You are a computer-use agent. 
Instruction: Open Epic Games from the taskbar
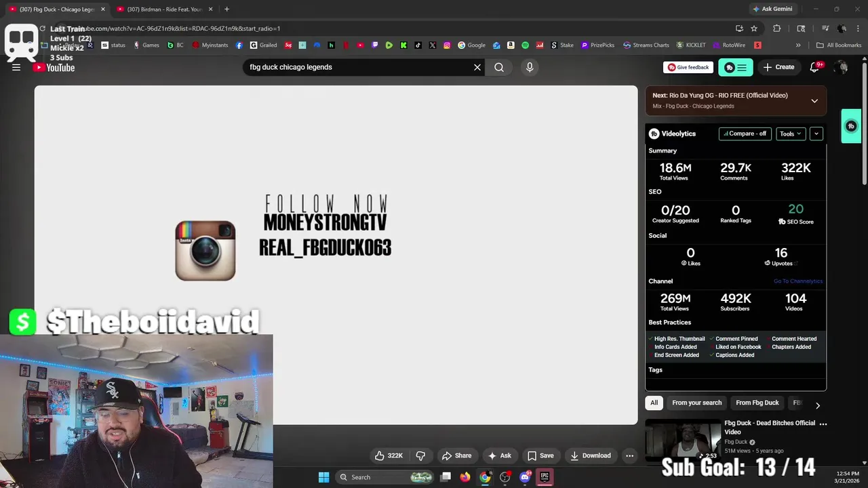[x=544, y=477]
